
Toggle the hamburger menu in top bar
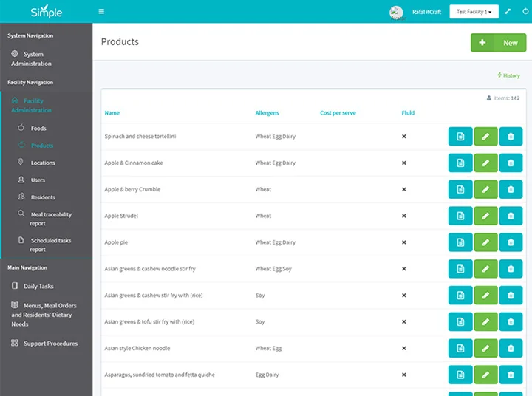click(x=101, y=12)
